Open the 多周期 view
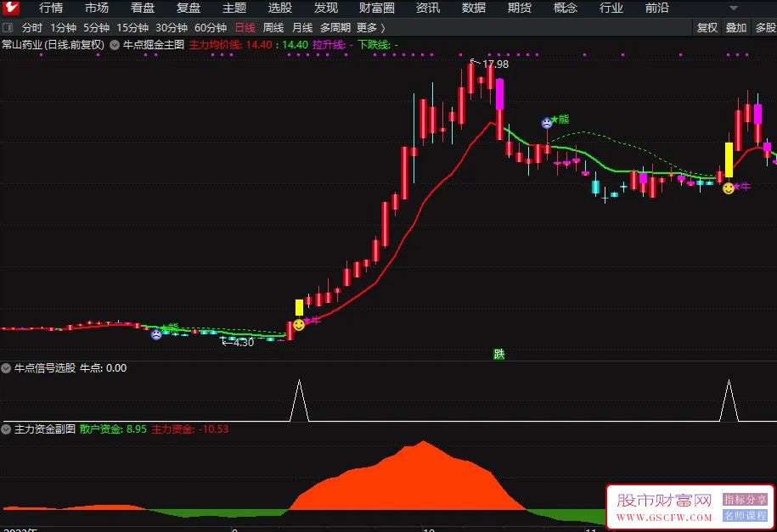 335,28
